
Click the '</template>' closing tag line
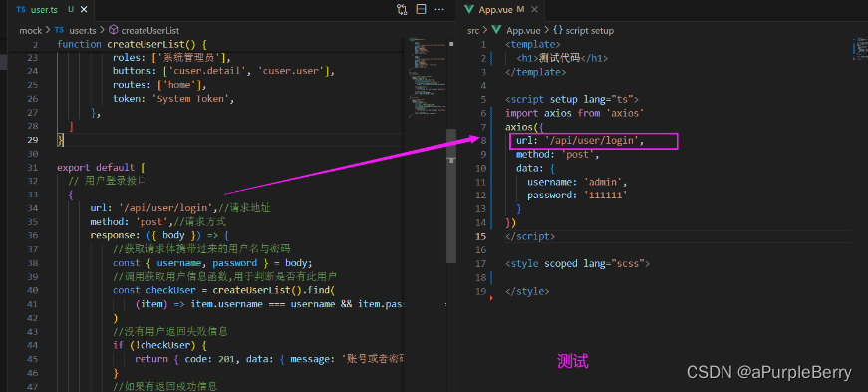536,72
